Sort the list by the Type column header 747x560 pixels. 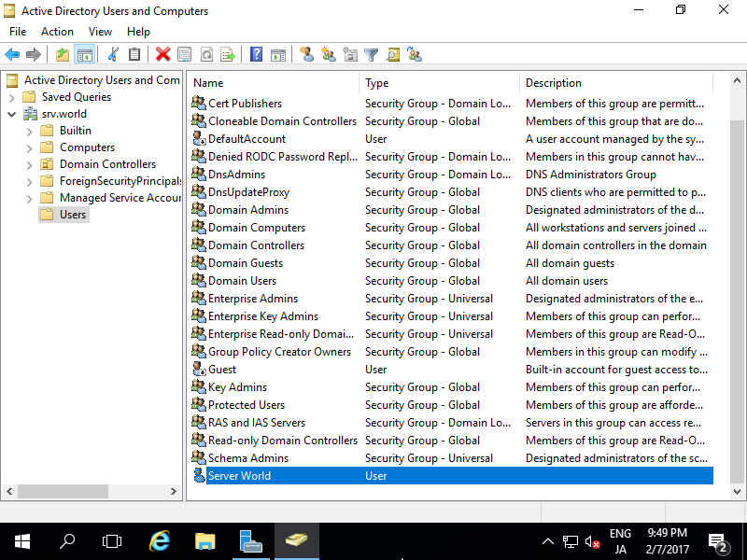tap(439, 83)
